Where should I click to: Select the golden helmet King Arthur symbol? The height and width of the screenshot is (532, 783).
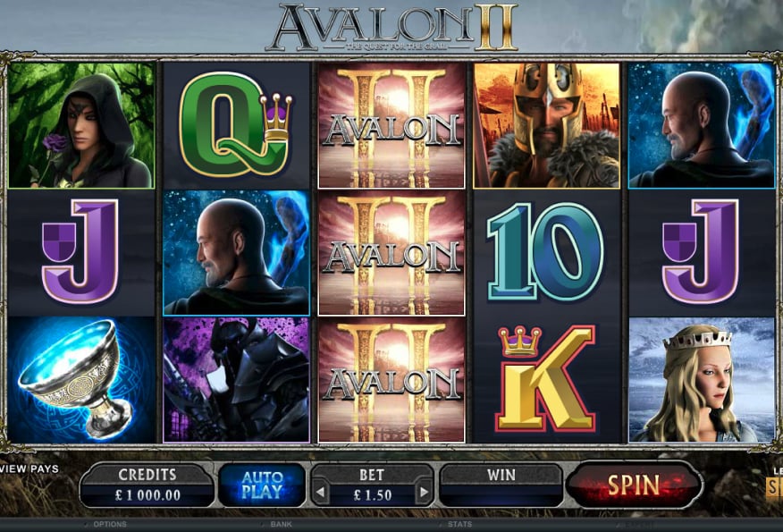tap(547, 125)
